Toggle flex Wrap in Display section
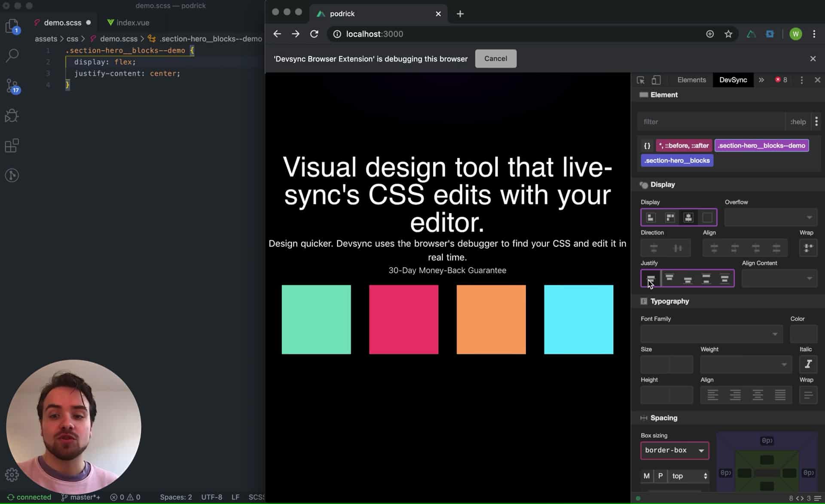Image resolution: width=825 pixels, height=504 pixels. (x=808, y=248)
